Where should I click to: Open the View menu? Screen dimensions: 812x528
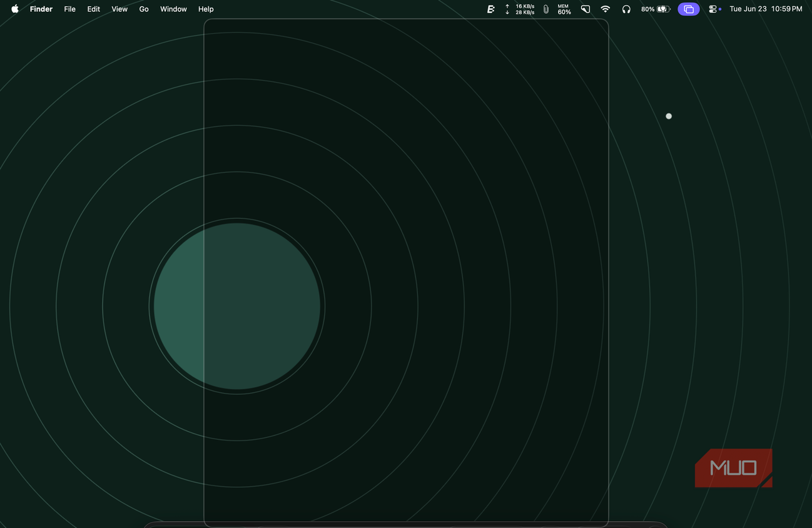(x=119, y=9)
